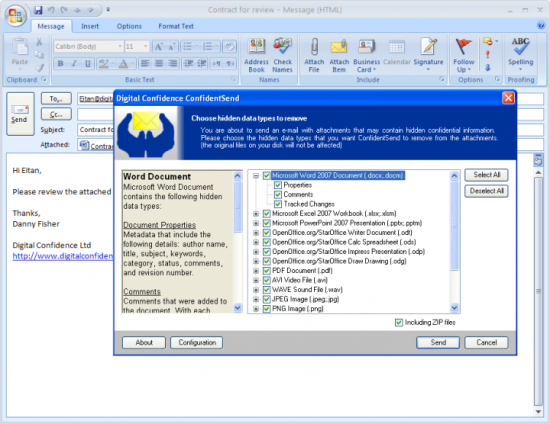Click Deselect All button

pyautogui.click(x=487, y=191)
